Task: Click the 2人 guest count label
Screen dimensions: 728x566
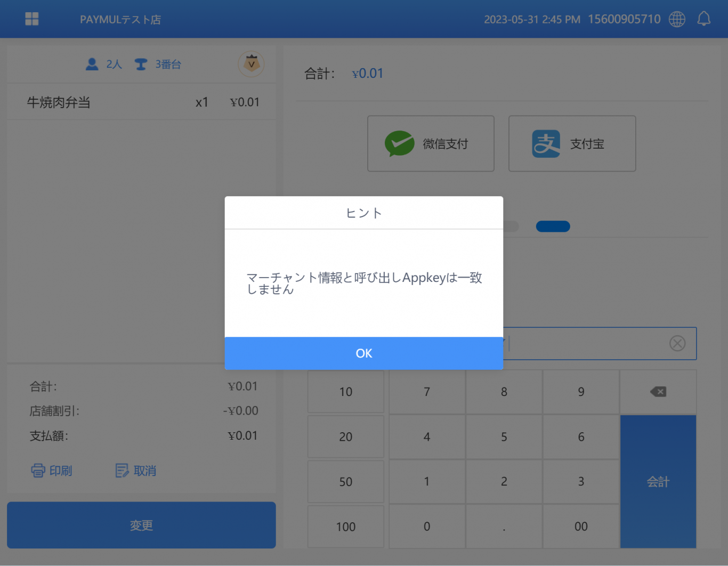Action: (x=114, y=64)
